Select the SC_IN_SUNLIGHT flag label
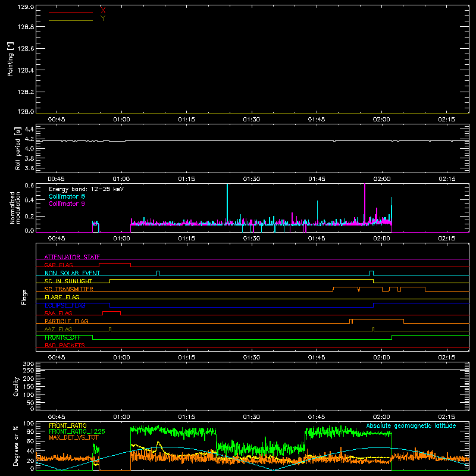 coord(68,281)
